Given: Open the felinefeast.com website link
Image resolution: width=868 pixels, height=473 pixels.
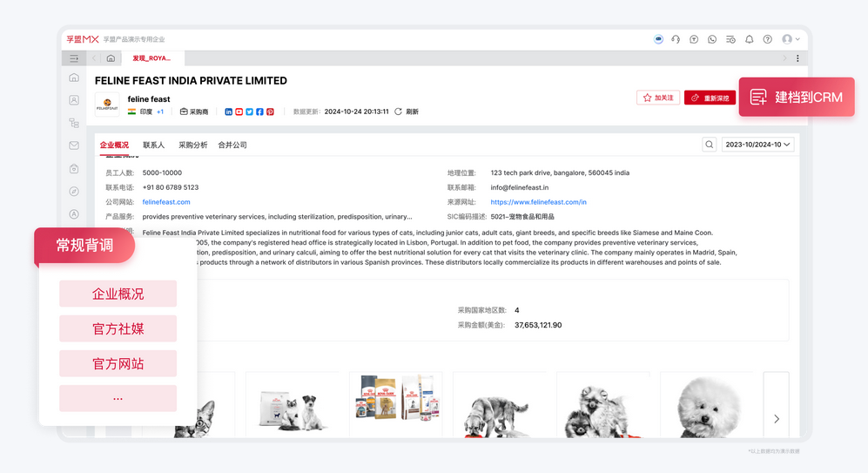Looking at the screenshot, I should [x=166, y=202].
